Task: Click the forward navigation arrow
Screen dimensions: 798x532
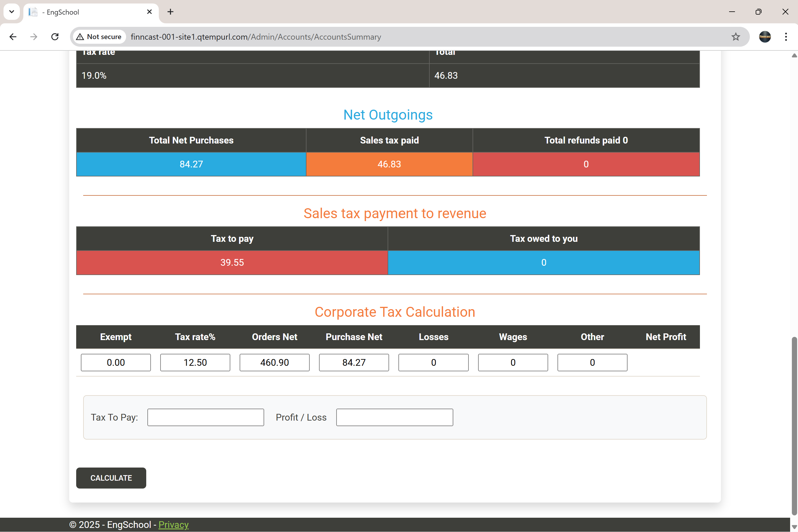Action: click(x=34, y=37)
